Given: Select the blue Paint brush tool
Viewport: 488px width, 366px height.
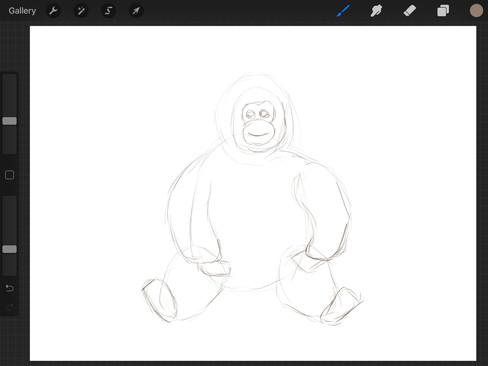Looking at the screenshot, I should (343, 11).
